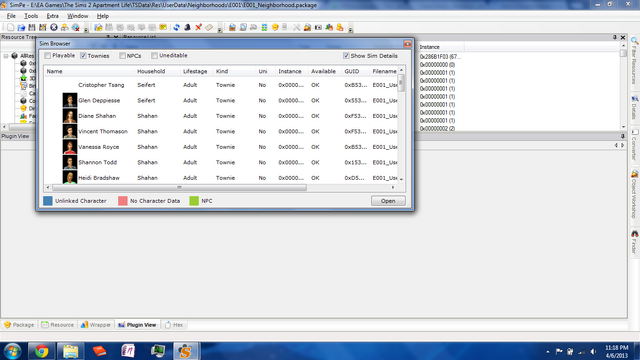Screen dimensions: 640x360
Task: Enable the NPCs checkbox
Action: click(122, 56)
